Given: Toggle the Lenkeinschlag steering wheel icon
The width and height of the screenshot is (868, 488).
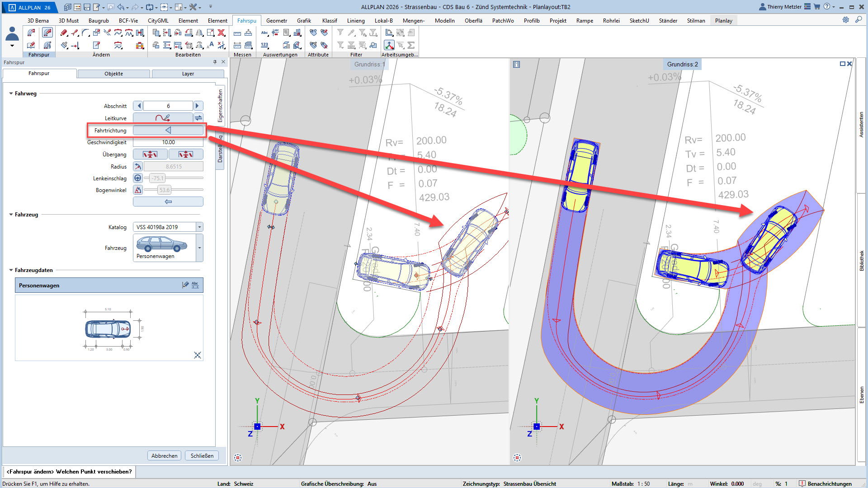Looking at the screenshot, I should point(138,178).
